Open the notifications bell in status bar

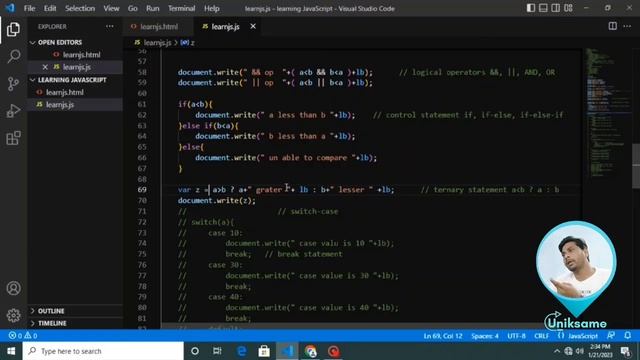tap(627, 336)
